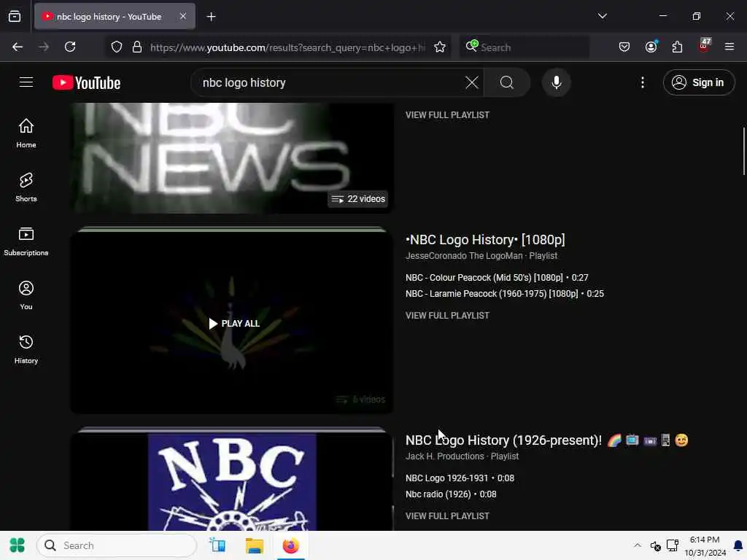Open the Pocket save icon
Image resolution: width=747 pixels, height=560 pixels.
pyautogui.click(x=624, y=47)
